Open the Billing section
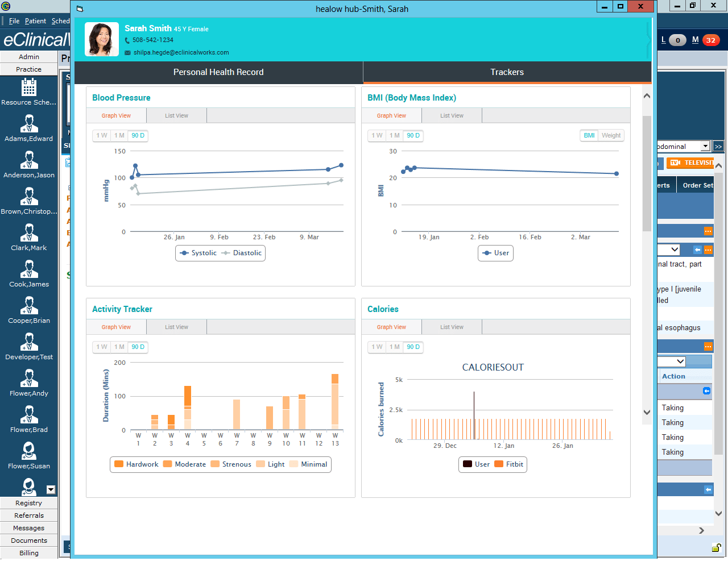728x582 pixels. (29, 553)
